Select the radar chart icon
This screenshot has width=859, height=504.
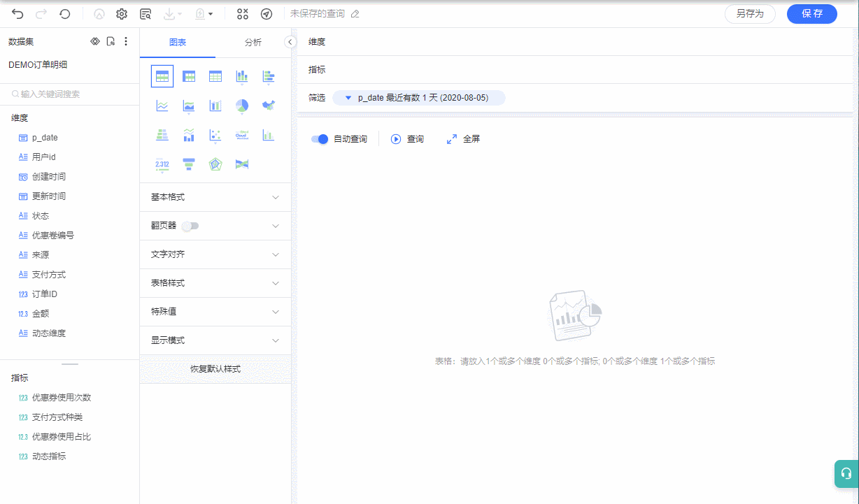tap(215, 164)
